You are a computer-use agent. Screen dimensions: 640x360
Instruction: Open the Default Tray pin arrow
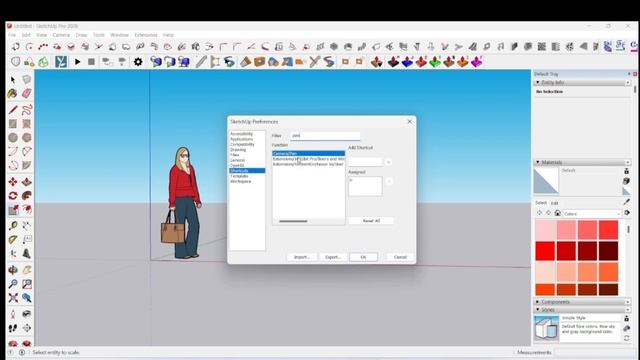[629, 74]
